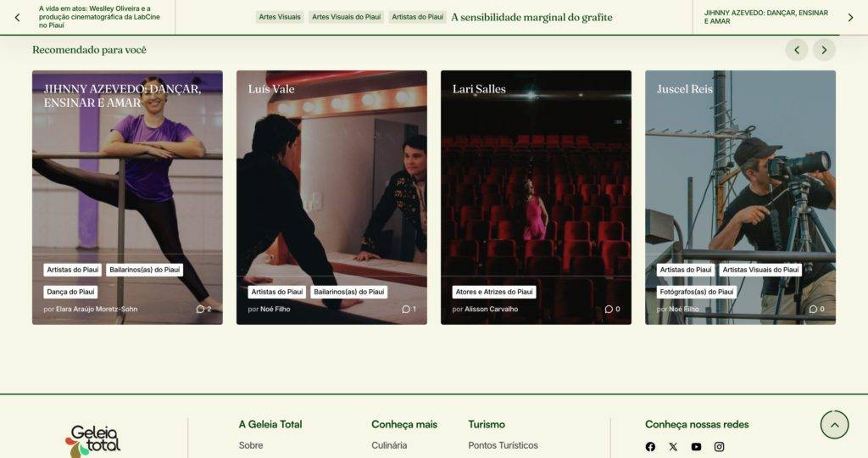Screen dimensions: 868x458
Task: Show previous recommended carousel items
Action: pyautogui.click(x=796, y=50)
